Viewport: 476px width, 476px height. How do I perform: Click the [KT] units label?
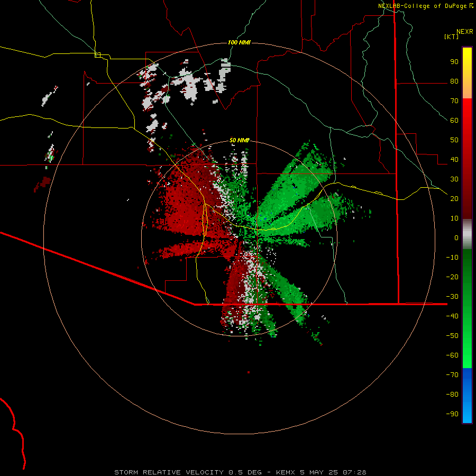coord(452,36)
